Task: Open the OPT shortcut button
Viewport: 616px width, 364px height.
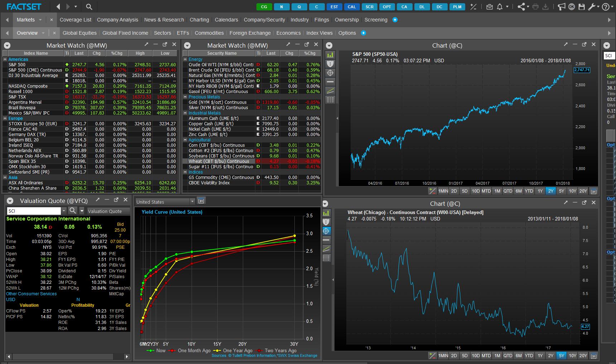Action: [x=387, y=7]
